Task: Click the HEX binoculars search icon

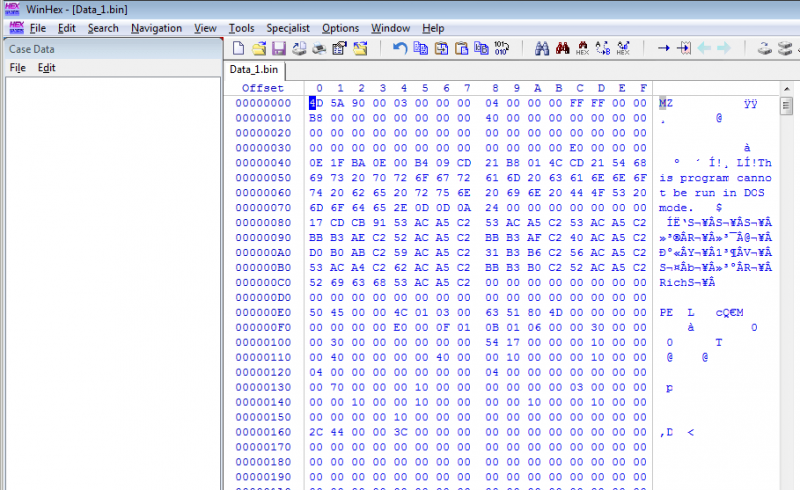Action: pos(582,48)
